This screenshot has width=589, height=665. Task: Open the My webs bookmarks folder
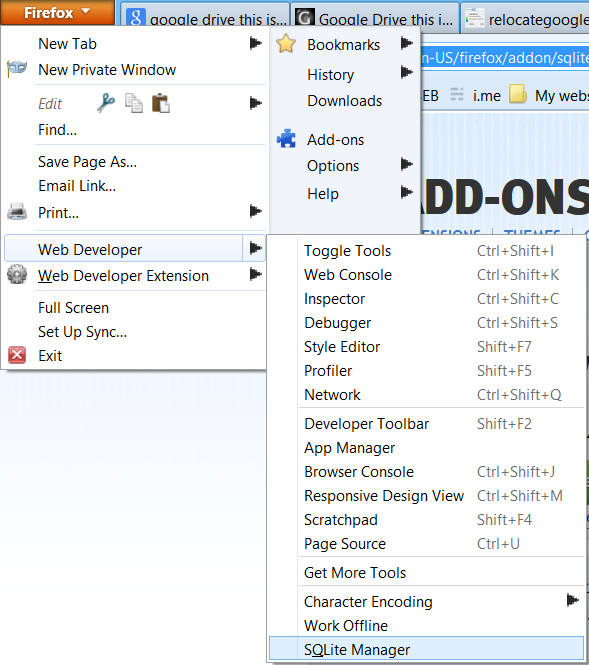click(549, 95)
